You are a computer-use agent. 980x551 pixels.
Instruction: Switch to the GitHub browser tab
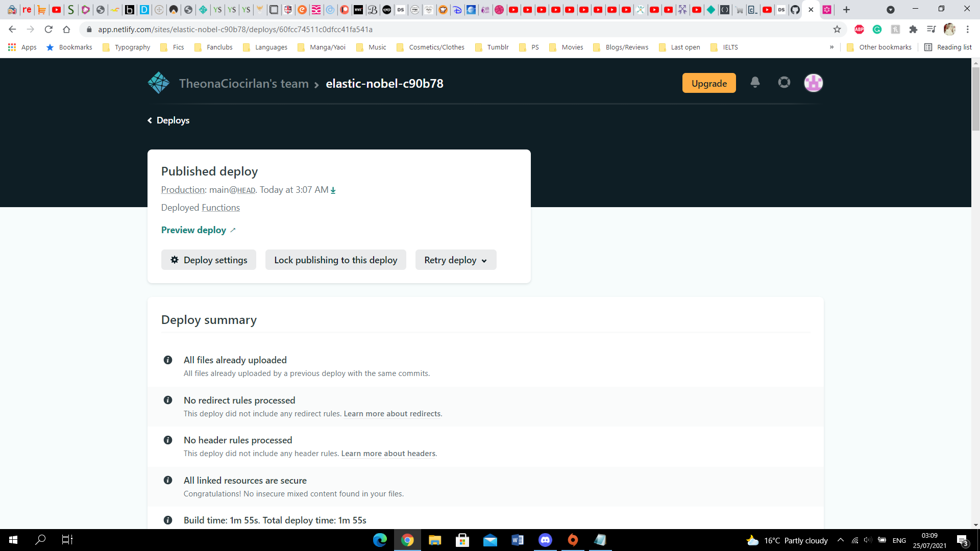click(795, 9)
